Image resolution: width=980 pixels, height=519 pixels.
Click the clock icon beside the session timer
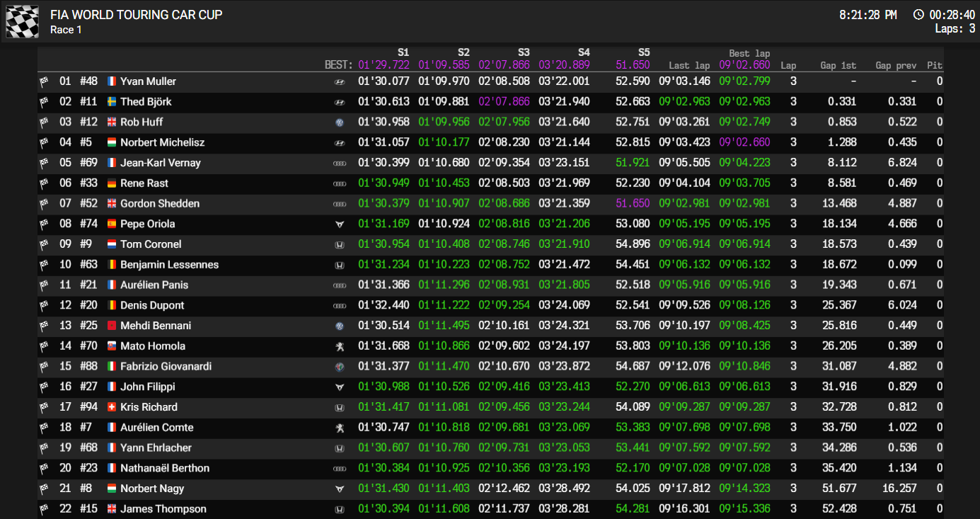point(918,15)
